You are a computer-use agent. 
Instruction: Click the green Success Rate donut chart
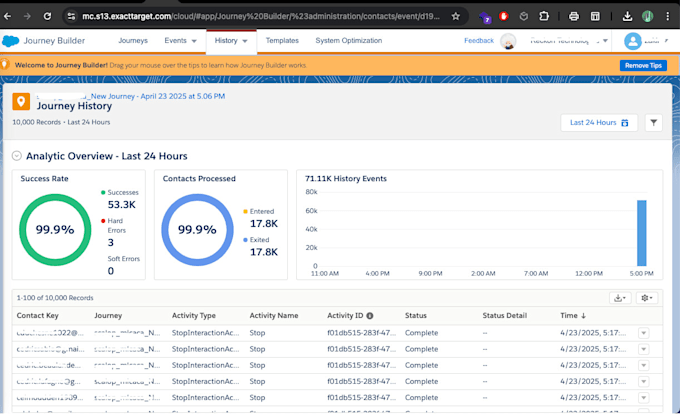tap(55, 229)
